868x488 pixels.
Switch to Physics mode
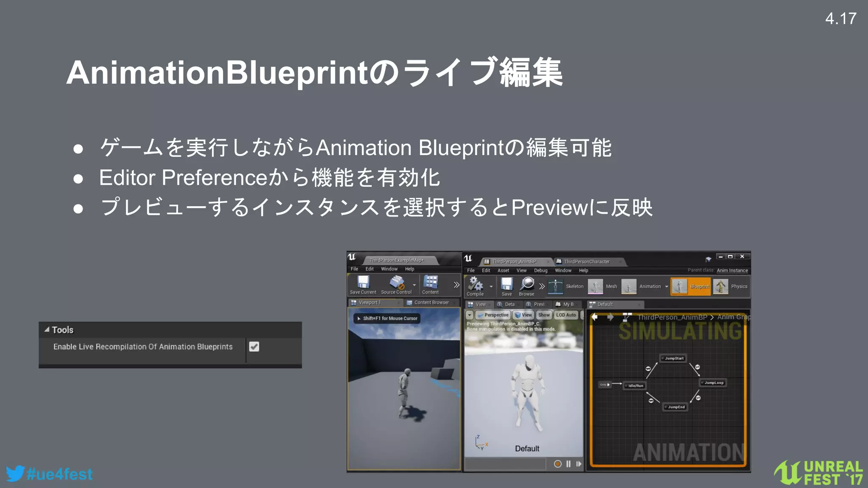tap(731, 286)
